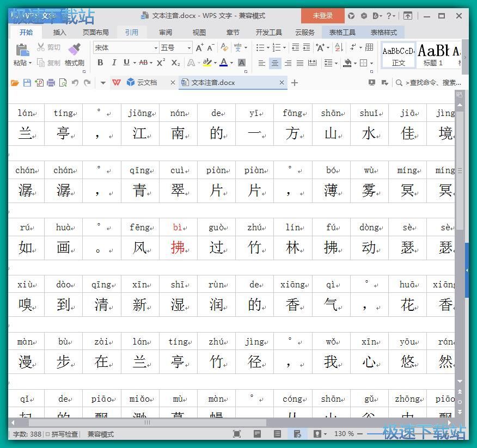Decrease font size with A- icon
The image size is (477, 448).
coord(211,47)
